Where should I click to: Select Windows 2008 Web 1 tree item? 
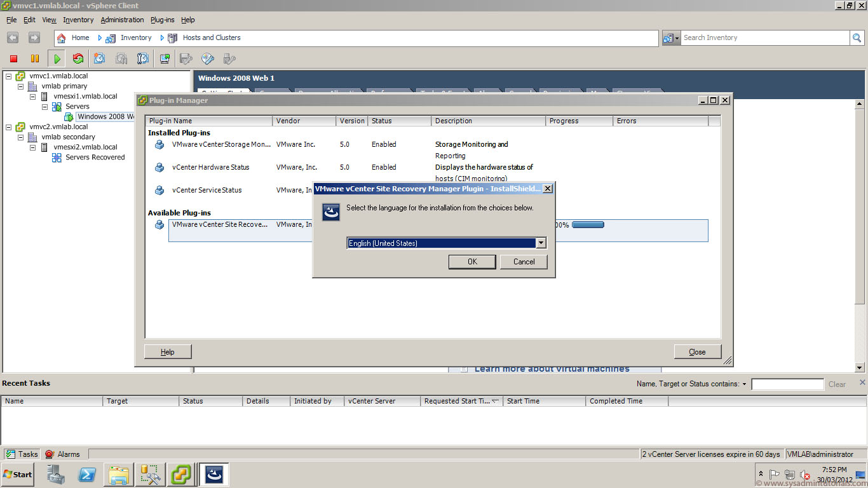point(105,117)
